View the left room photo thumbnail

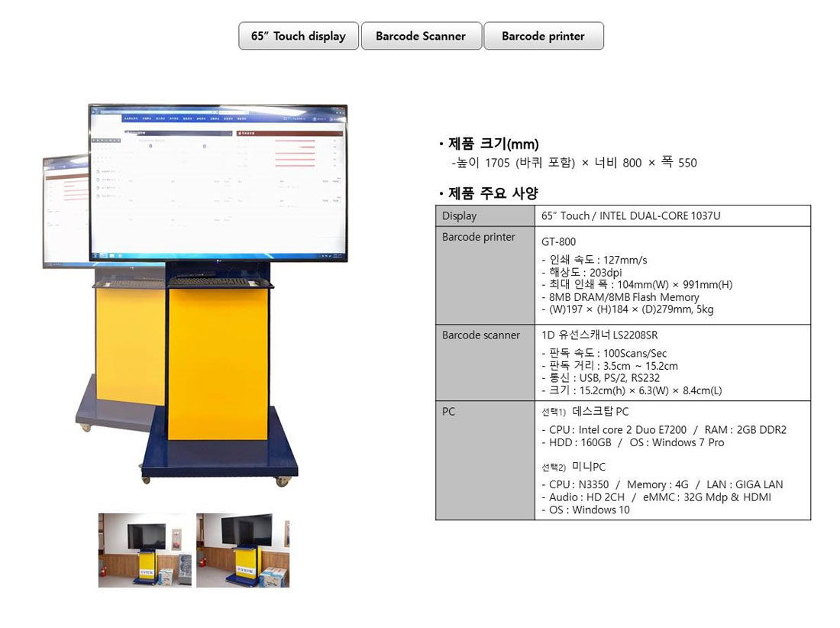145,549
